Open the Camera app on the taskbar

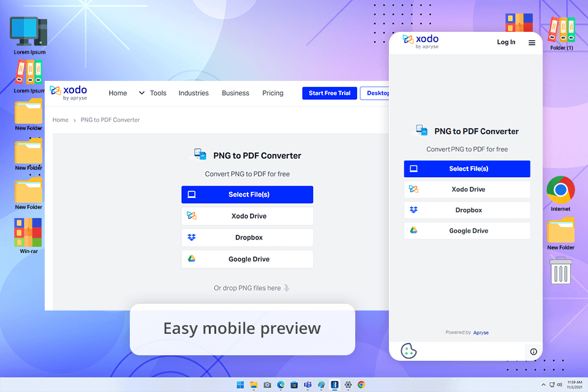[x=268, y=385]
